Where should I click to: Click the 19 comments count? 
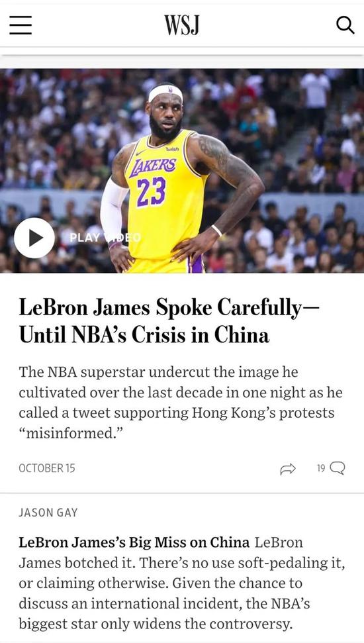point(321,468)
